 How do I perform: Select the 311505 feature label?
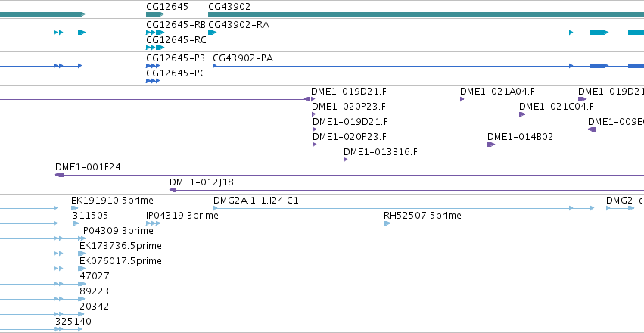coord(90,216)
